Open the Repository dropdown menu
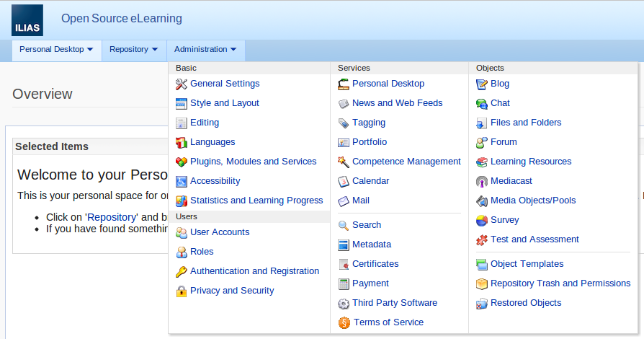644x339 pixels. [x=133, y=50]
